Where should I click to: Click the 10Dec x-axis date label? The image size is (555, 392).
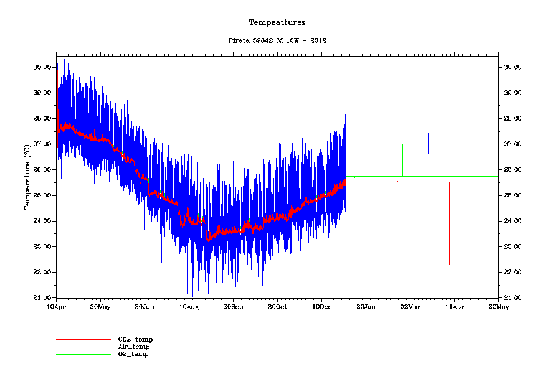[321, 307]
